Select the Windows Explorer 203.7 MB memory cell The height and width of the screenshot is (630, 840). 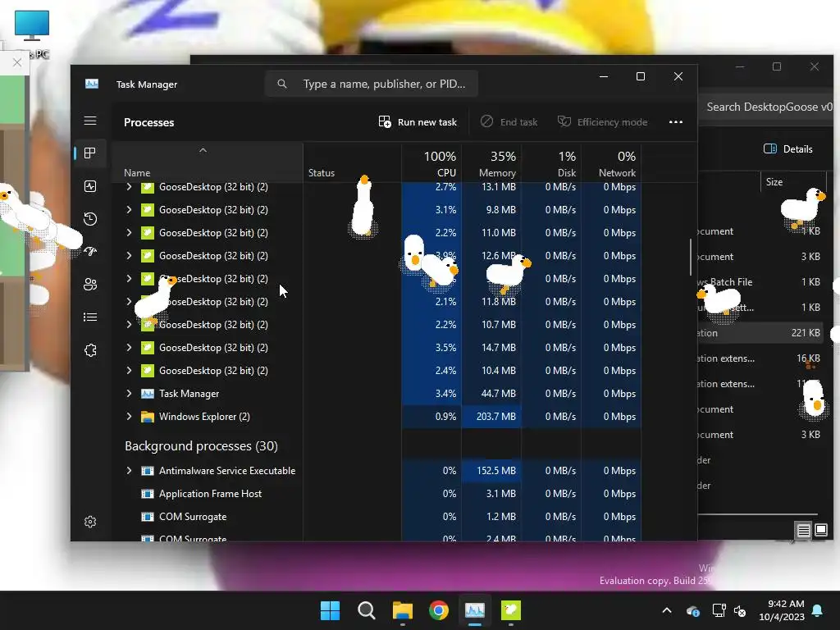pos(491,417)
